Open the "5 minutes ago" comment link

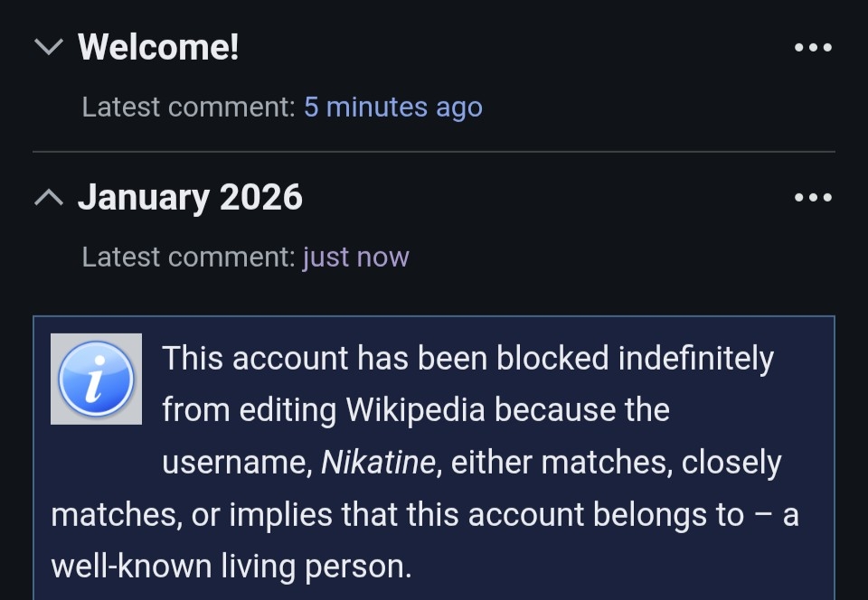coord(392,108)
